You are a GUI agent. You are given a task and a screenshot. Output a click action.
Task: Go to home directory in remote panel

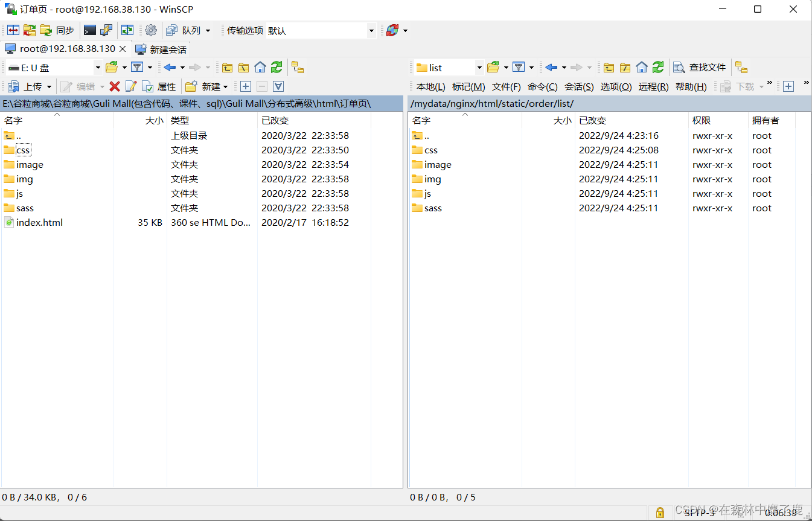click(x=642, y=68)
